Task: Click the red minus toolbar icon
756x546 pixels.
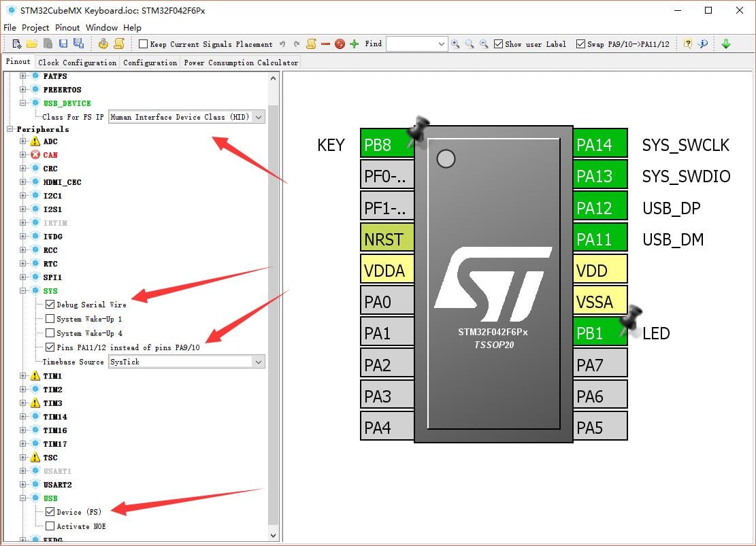Action: (x=325, y=44)
